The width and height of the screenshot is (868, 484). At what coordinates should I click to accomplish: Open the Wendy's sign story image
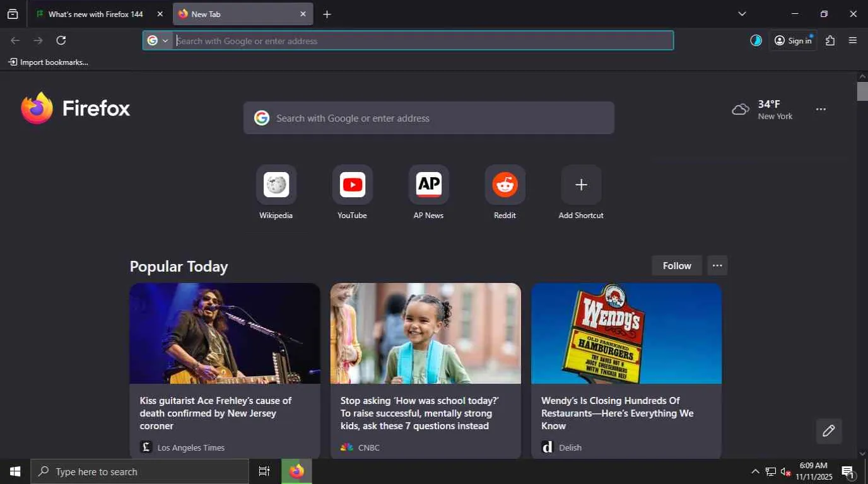click(626, 333)
